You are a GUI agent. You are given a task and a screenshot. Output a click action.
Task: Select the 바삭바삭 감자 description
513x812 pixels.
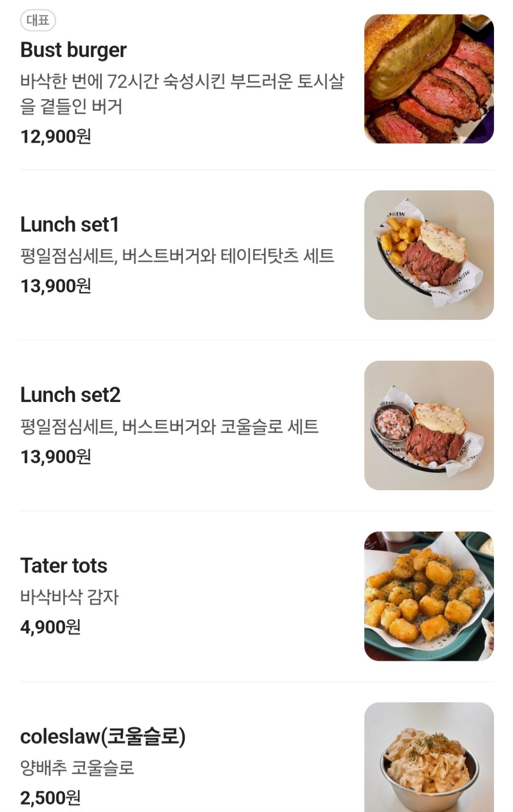coord(69,597)
